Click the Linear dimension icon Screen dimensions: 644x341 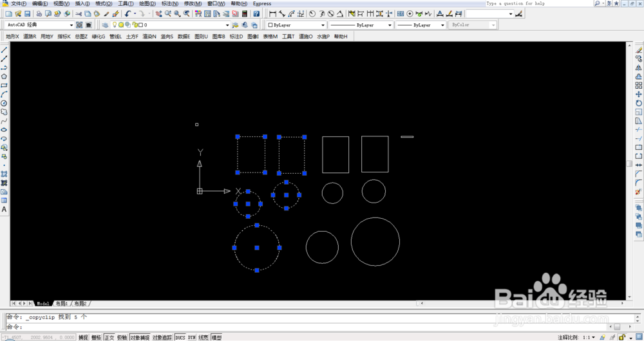point(272,14)
